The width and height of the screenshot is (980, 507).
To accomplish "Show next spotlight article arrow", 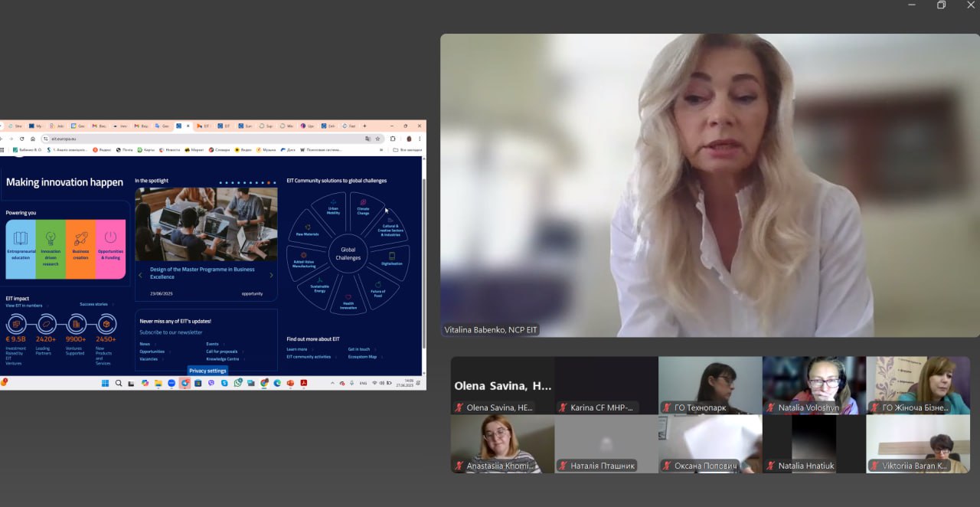I will click(x=271, y=275).
